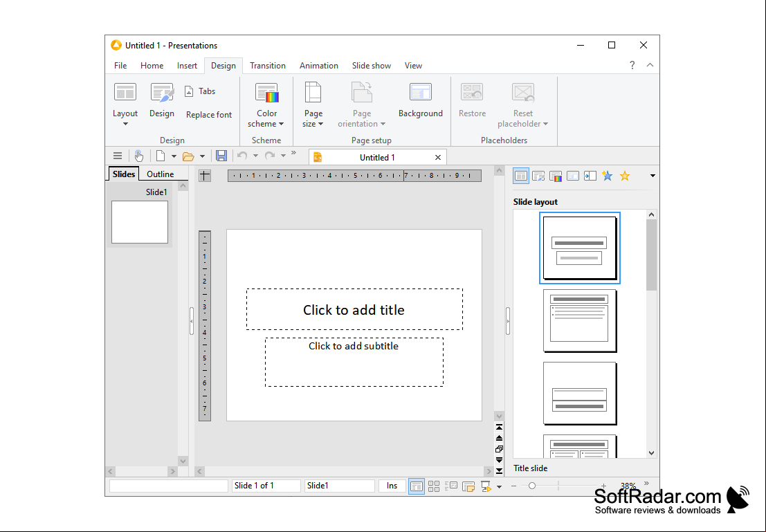Click the Slide1 thumbnail in Slides panel

click(x=140, y=222)
